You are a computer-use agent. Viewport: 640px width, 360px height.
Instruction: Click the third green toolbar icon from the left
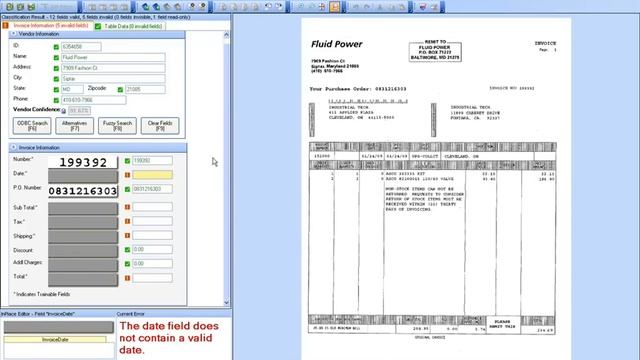point(31,7)
